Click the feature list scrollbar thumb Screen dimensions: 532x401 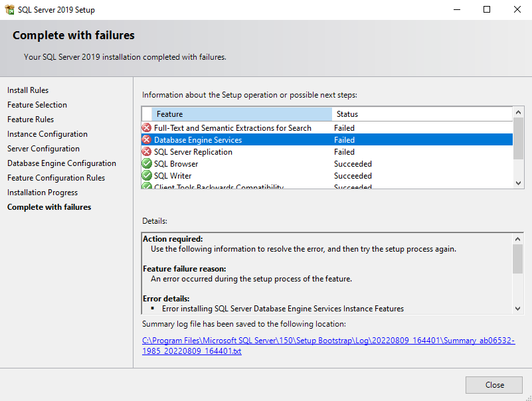[x=518, y=138]
